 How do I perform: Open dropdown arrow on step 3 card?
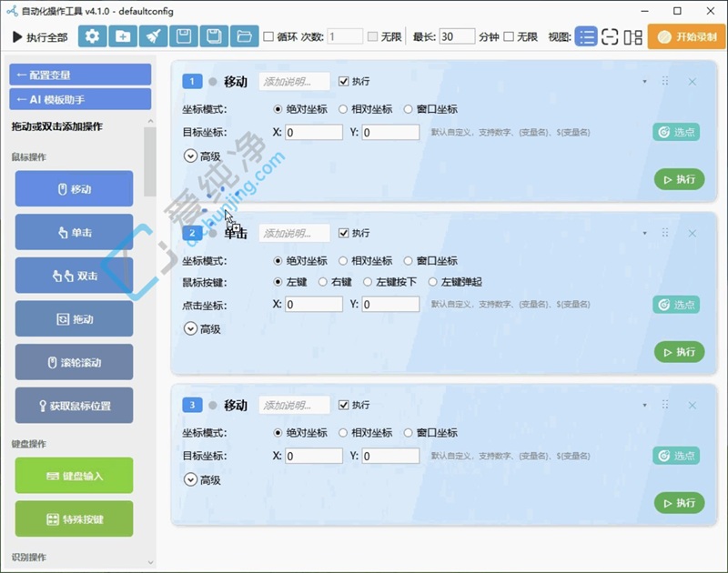click(644, 405)
